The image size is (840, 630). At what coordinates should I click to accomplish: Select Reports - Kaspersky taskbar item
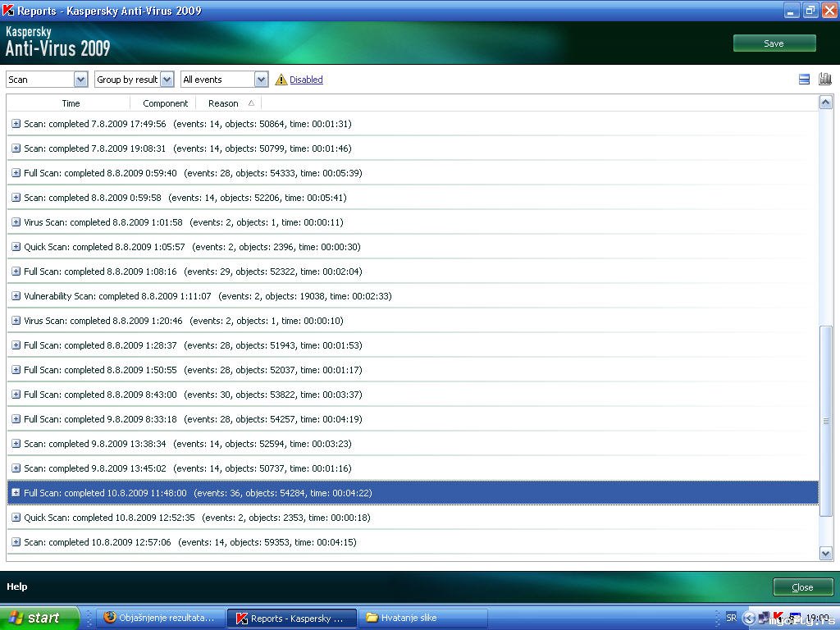(x=291, y=619)
